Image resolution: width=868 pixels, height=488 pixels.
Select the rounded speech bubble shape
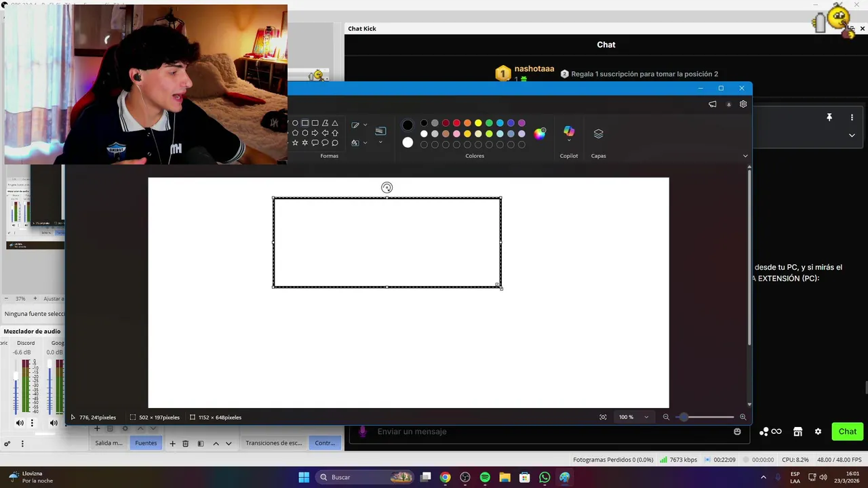pos(315,142)
